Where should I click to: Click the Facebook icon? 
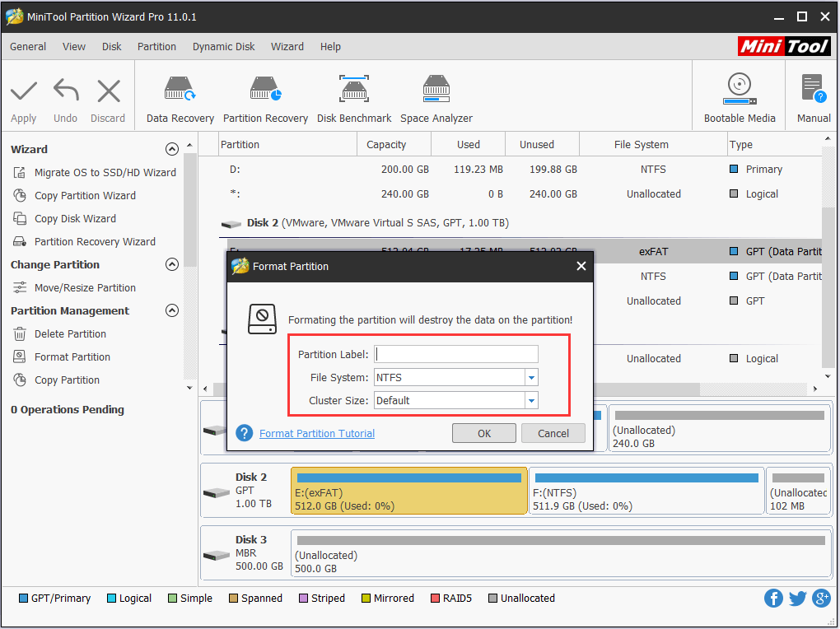[x=773, y=598]
